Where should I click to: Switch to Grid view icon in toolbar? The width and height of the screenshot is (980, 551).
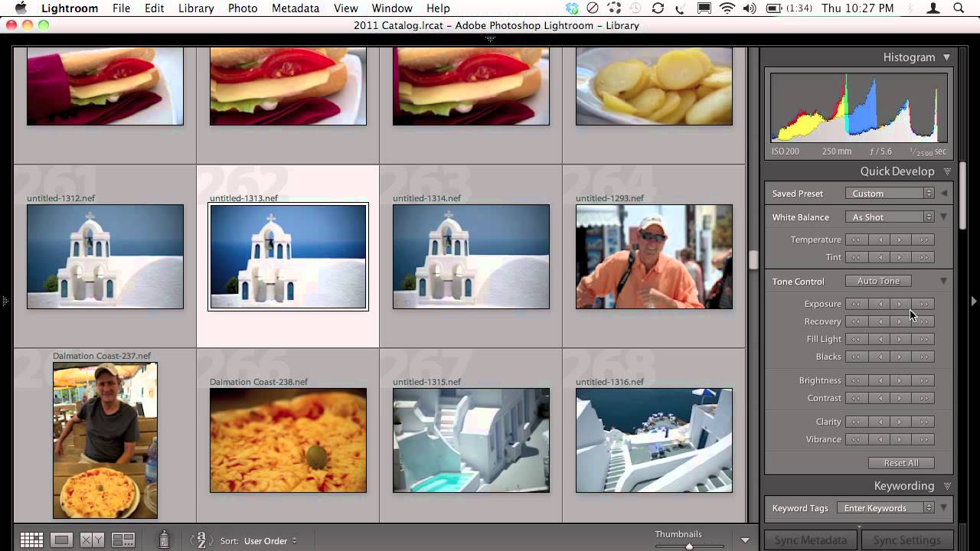coord(31,540)
